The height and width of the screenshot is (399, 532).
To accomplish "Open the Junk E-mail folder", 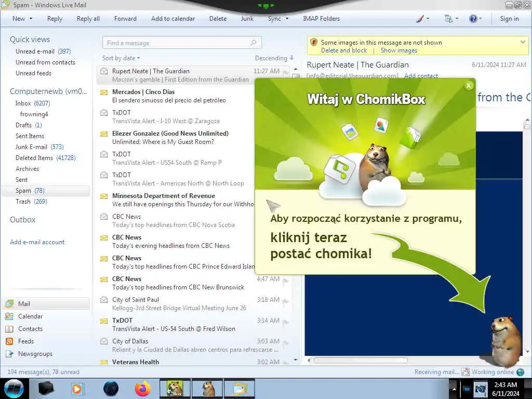I will (39, 147).
